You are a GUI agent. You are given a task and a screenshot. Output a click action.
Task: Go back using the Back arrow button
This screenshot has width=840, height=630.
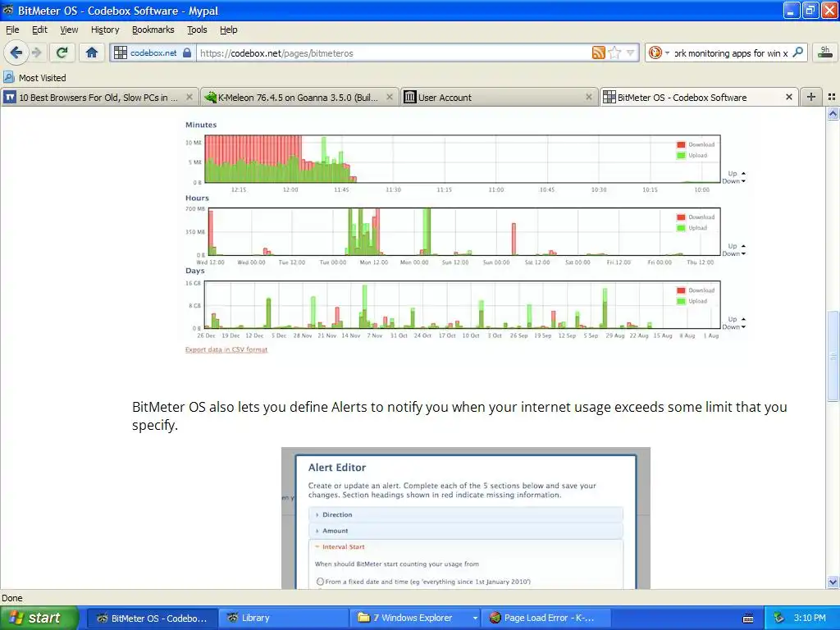pos(16,52)
